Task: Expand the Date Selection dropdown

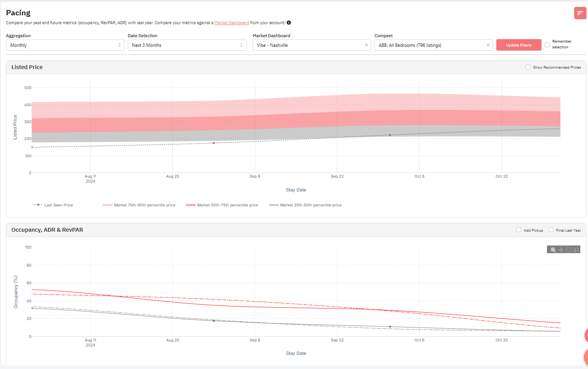Action: tap(187, 45)
